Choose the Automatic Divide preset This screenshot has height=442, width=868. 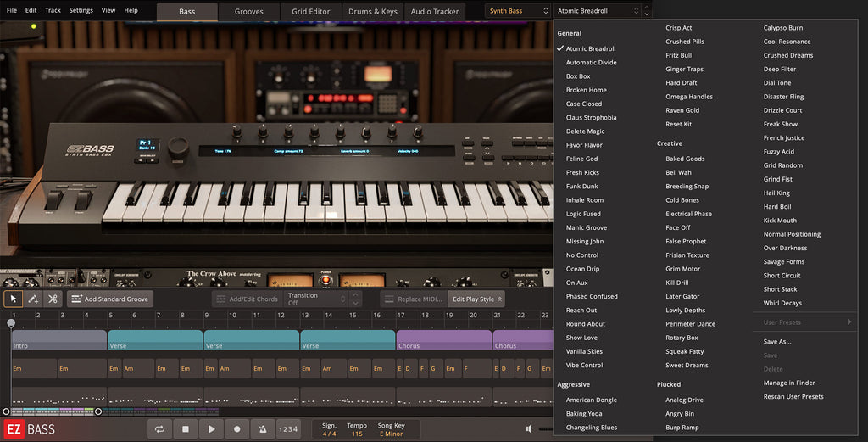pos(591,63)
